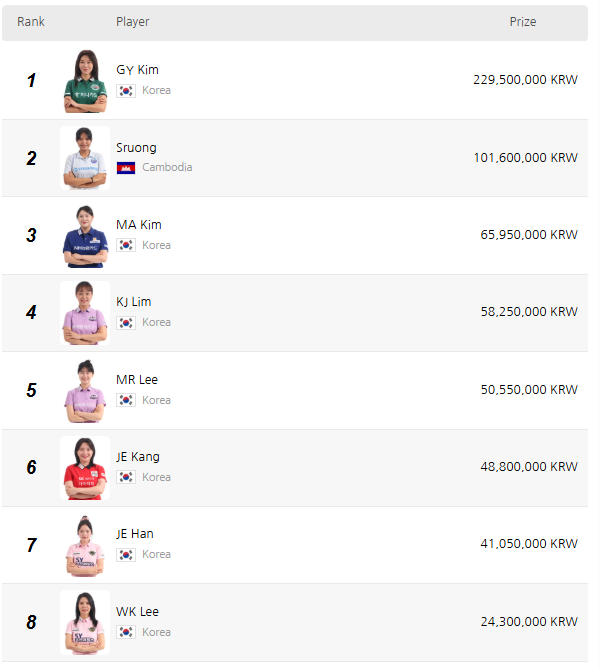Click the Korea flag under JE Kang
The width and height of the screenshot is (600, 668).
pyautogui.click(x=126, y=477)
